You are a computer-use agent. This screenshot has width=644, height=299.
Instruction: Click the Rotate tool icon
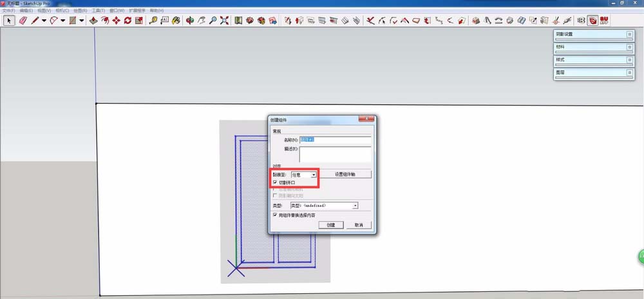coord(128,21)
